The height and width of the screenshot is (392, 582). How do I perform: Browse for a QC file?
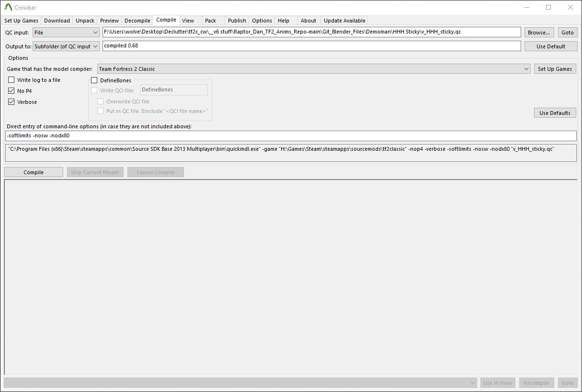click(539, 33)
